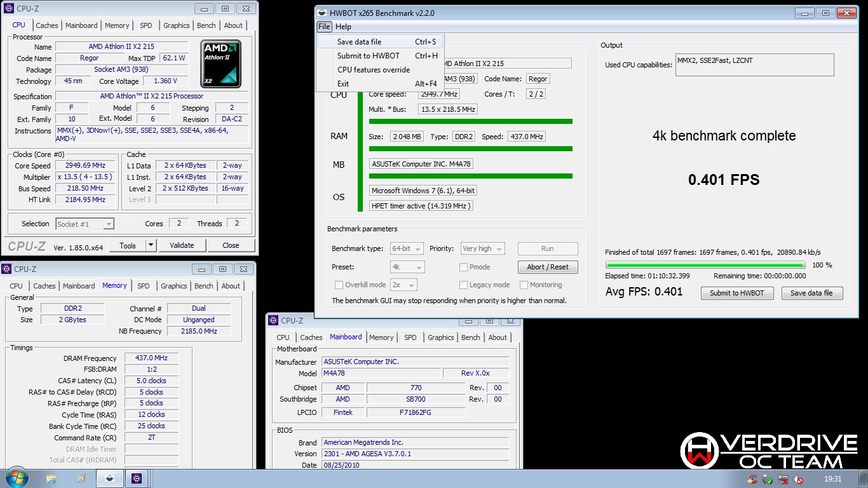The image size is (868, 488).
Task: Click the green bar below the CPU section
Action: (470, 121)
